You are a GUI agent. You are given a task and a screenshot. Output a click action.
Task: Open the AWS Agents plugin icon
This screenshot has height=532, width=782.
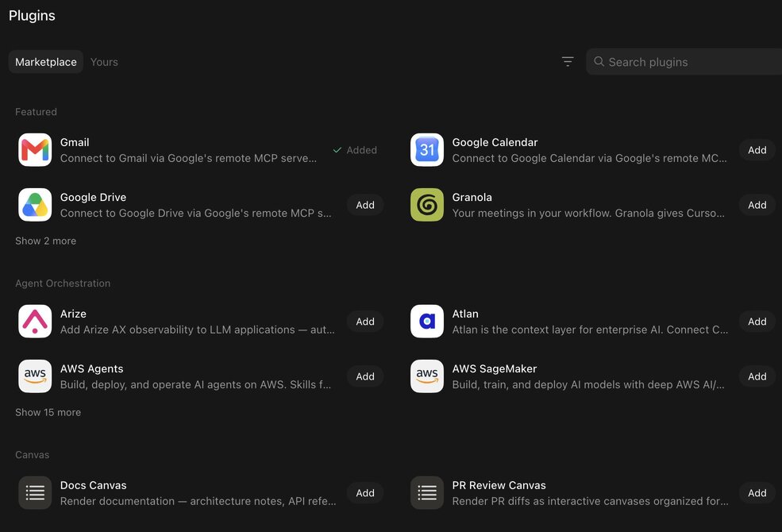(x=35, y=376)
